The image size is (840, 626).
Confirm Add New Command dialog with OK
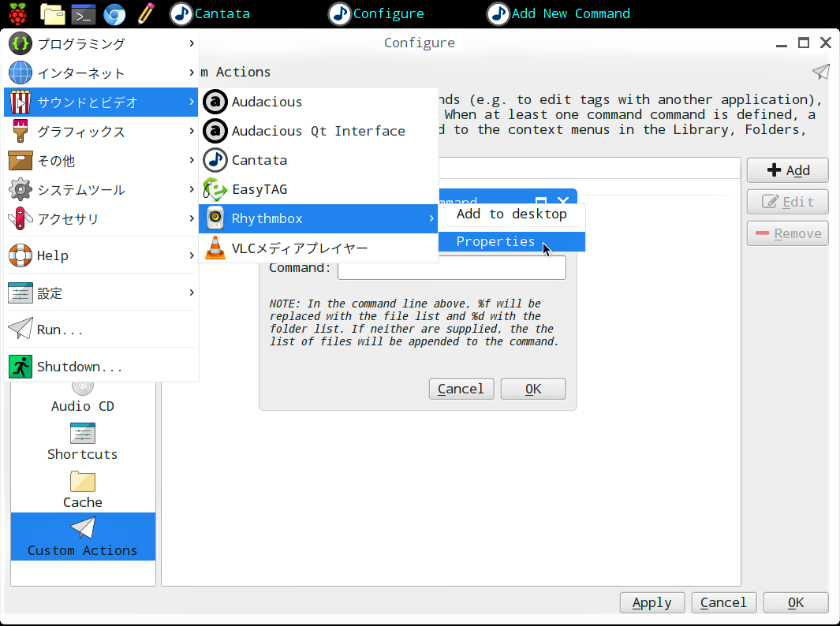[533, 389]
